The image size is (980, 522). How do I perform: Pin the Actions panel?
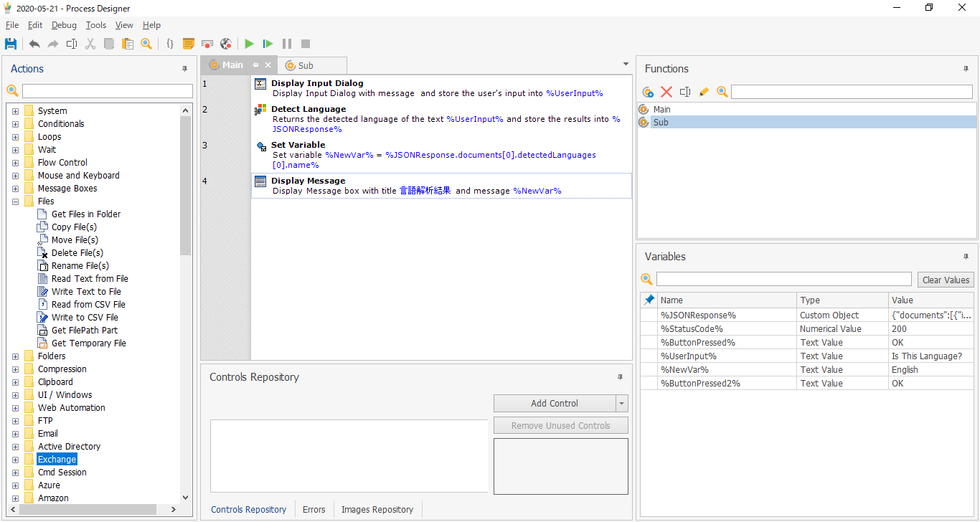[x=185, y=68]
